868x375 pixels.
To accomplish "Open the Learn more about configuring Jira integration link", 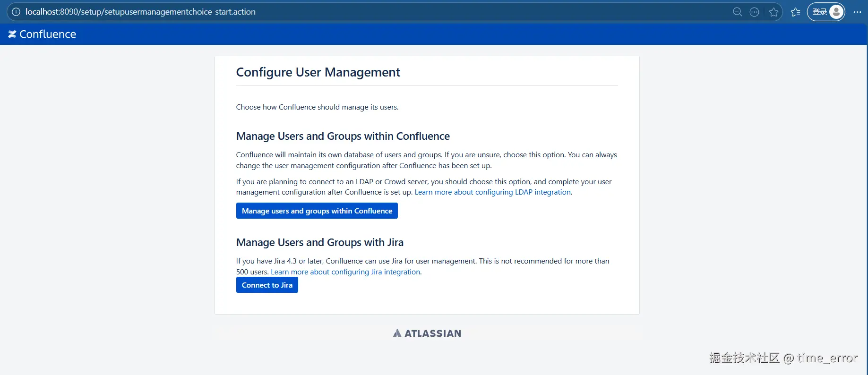I will [345, 272].
